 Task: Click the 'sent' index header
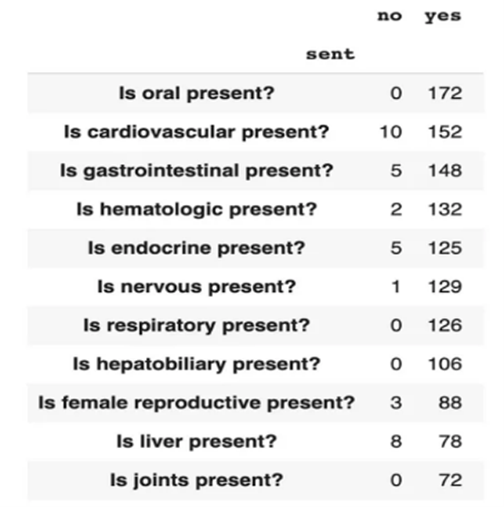pos(330,54)
